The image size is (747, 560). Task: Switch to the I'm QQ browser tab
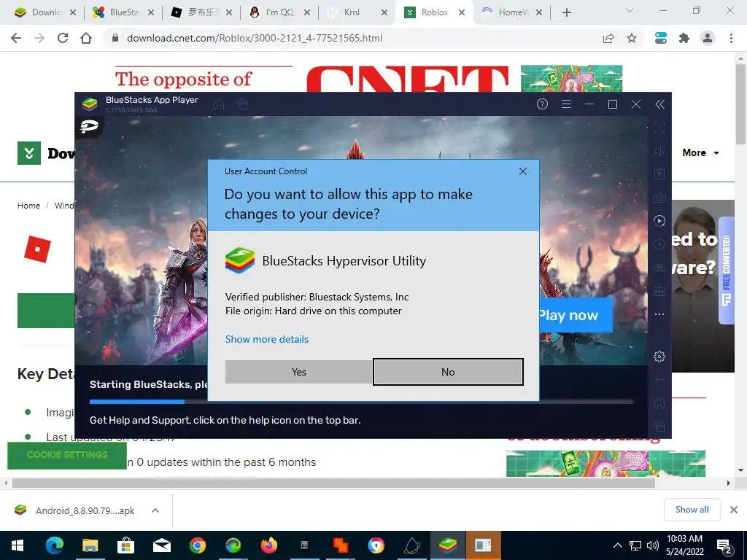[279, 12]
